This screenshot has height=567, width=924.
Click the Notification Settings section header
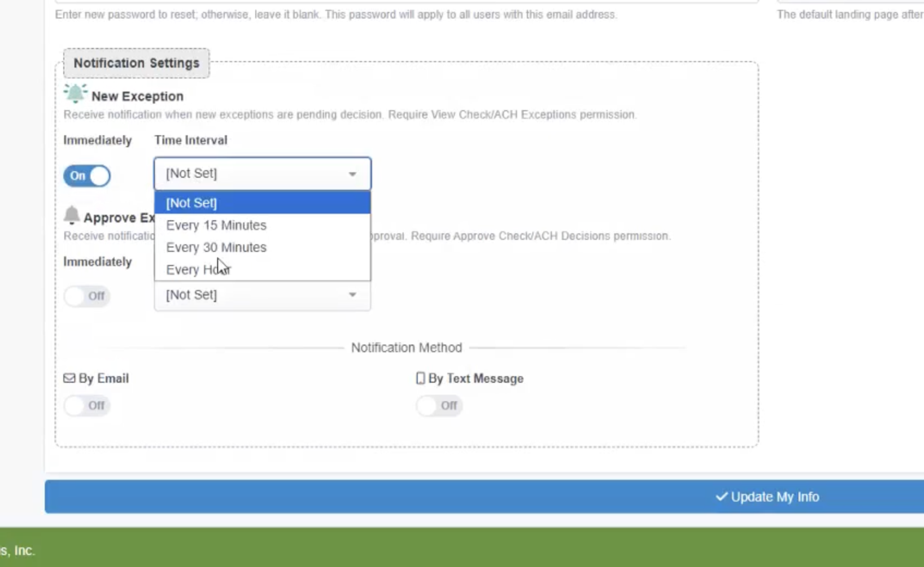tap(136, 63)
